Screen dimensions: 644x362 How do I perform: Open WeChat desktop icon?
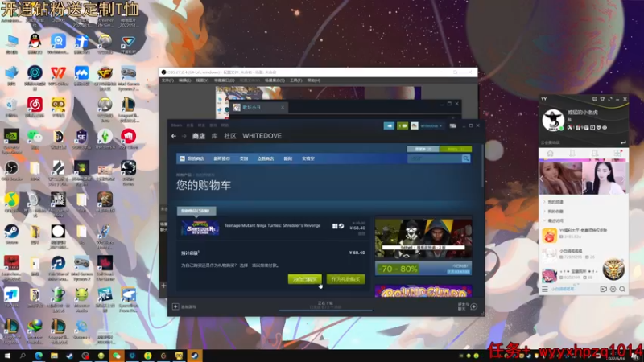[35, 138]
